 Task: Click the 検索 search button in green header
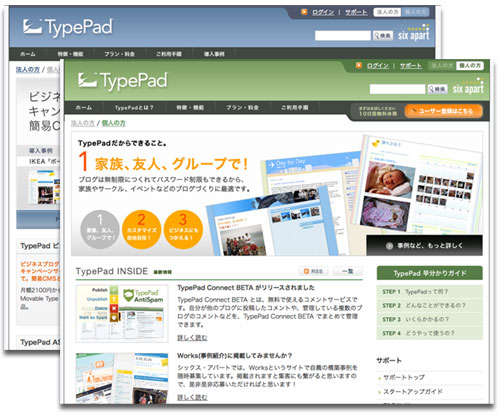[437, 89]
